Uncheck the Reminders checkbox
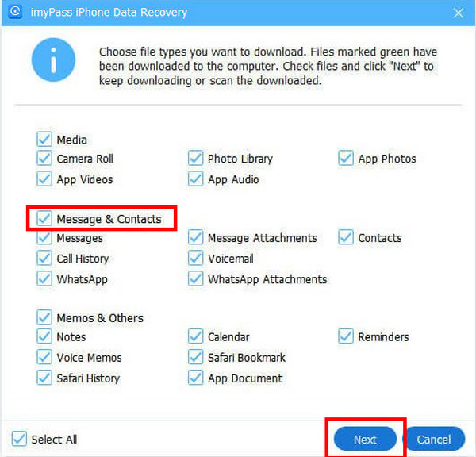The height and width of the screenshot is (457, 476). tap(346, 336)
